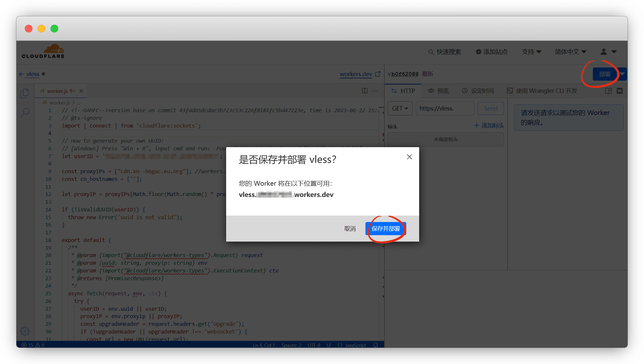Click UTF-8 encoding in status bar
The image size is (644, 364).
click(x=314, y=345)
